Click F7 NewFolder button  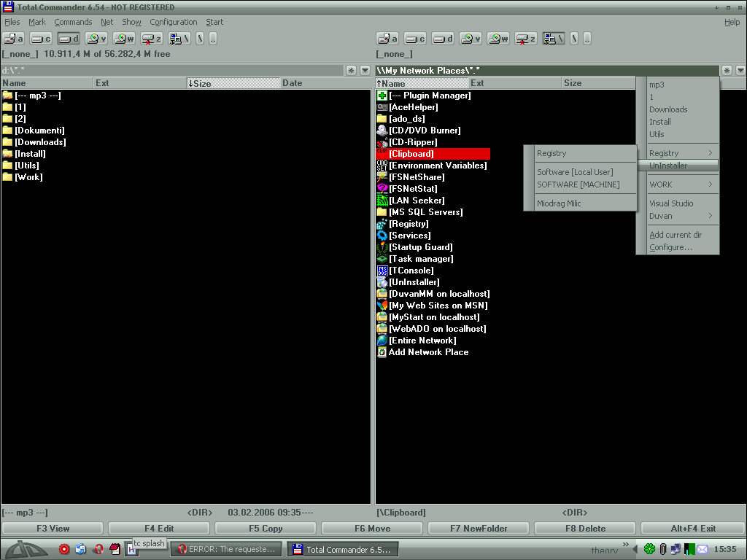point(479,528)
